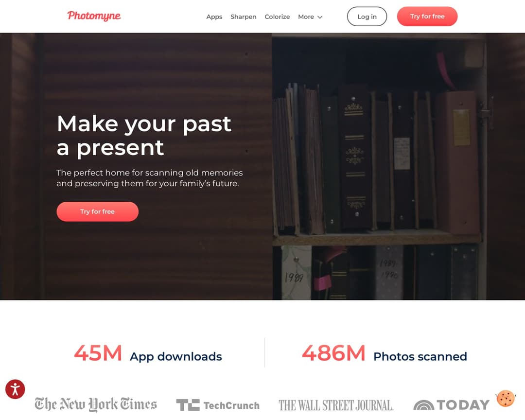The image size is (525, 420).
Task: Click header Try for free button
Action: coord(427,17)
